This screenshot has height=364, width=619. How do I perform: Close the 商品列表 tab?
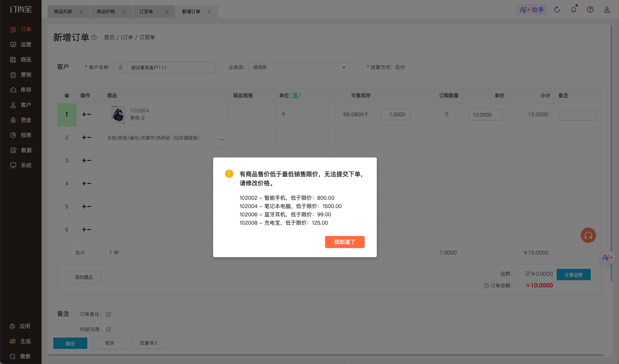pyautogui.click(x=81, y=12)
